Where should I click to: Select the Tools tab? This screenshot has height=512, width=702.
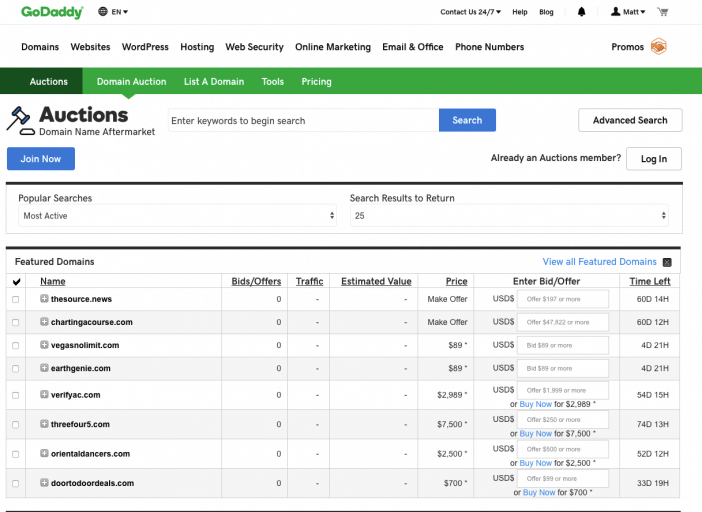click(x=273, y=81)
